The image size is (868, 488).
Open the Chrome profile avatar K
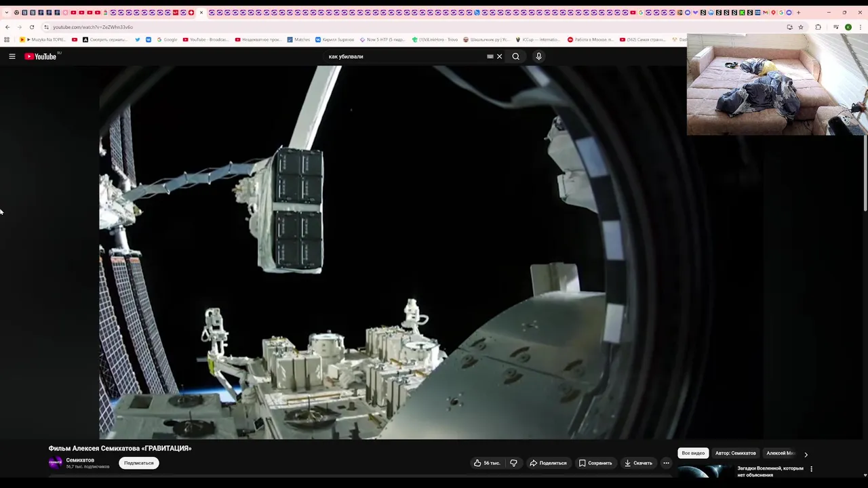coord(848,27)
